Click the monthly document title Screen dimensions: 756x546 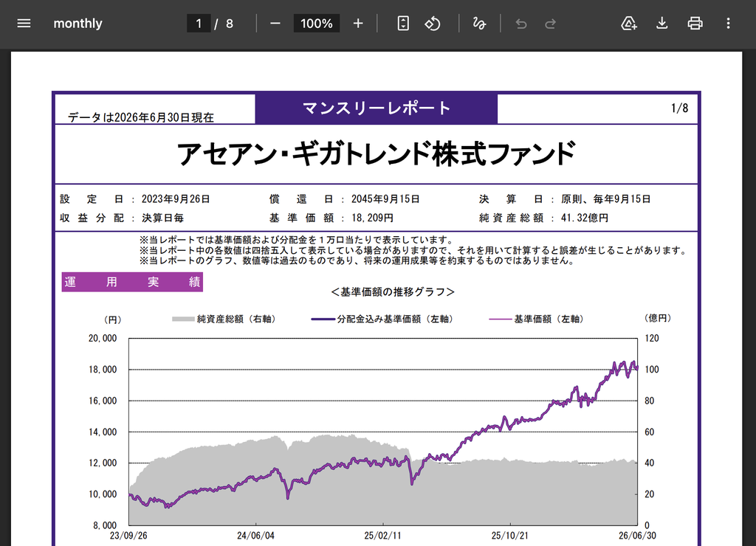pyautogui.click(x=78, y=23)
